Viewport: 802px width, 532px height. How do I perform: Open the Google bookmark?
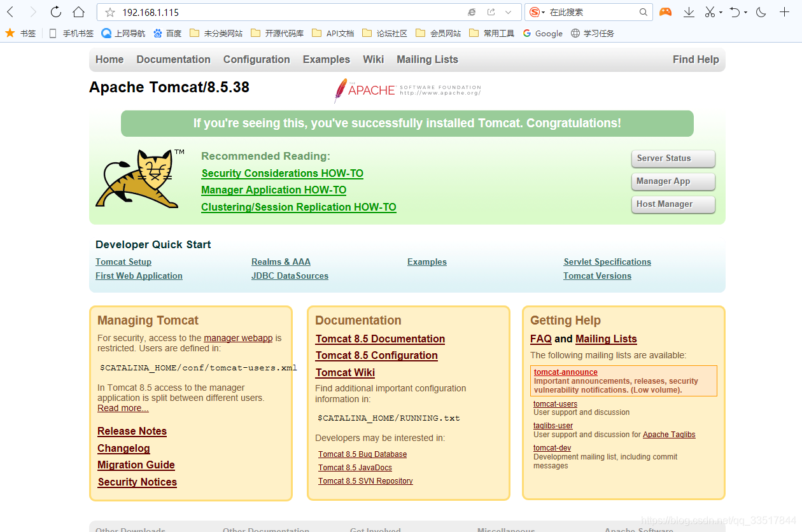point(543,33)
